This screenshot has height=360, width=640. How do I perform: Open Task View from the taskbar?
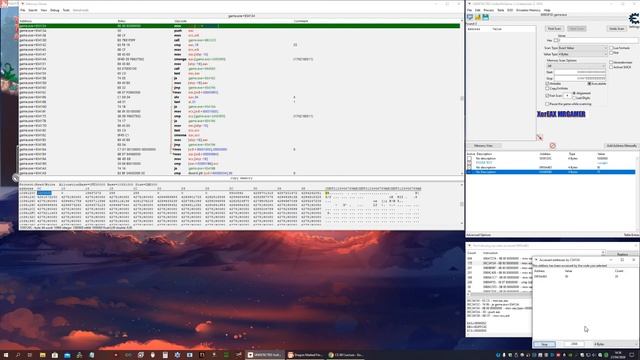[30, 355]
